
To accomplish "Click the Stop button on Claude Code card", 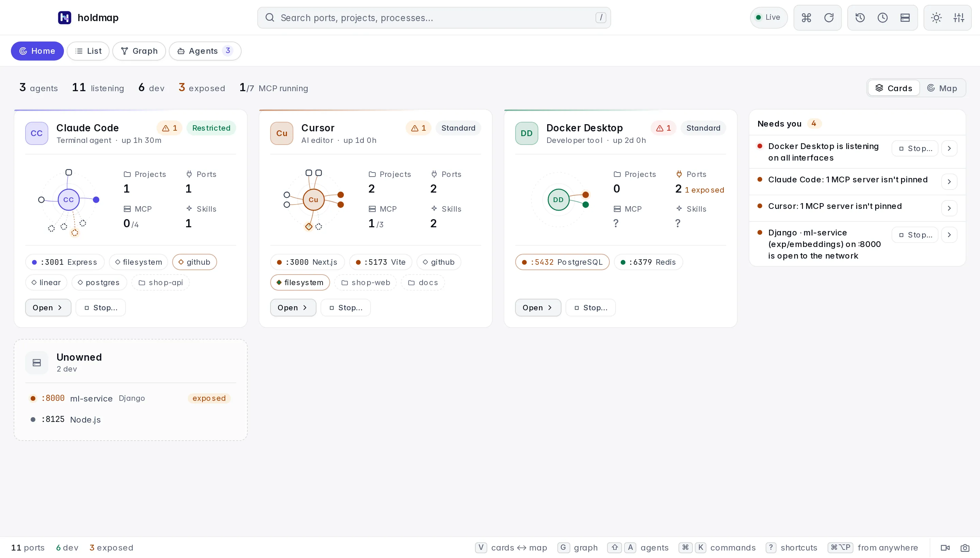I will point(100,308).
